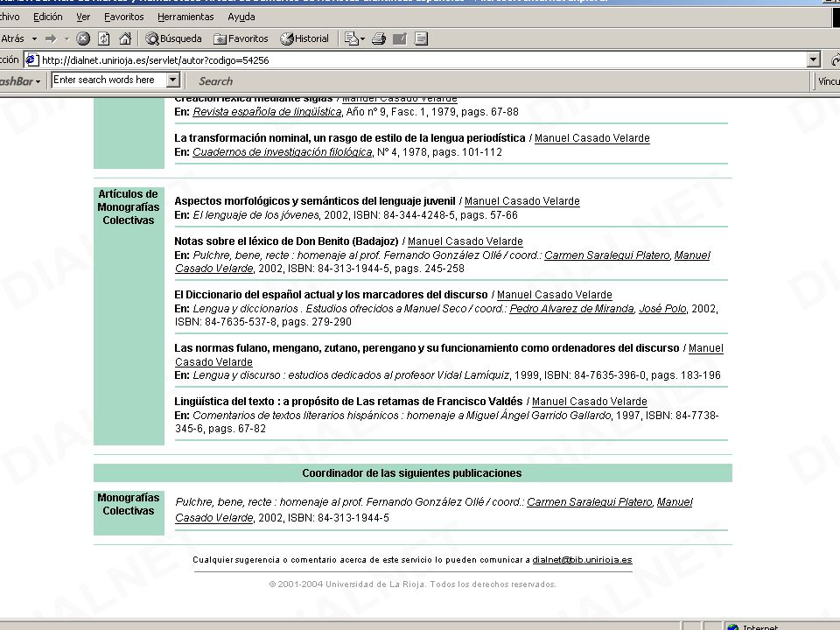The width and height of the screenshot is (840, 630).
Task: Click 'El Diccionario del español actual y los marcadores' title
Action: (331, 295)
